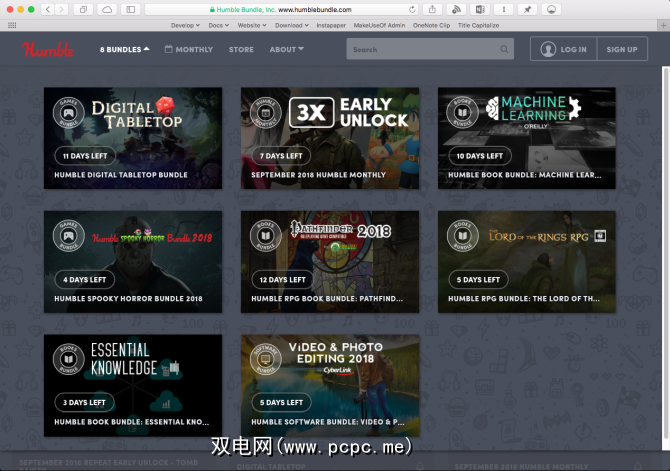Click the software bundle badge on Video & Photo Editing
This screenshot has height=471, width=670.
[265, 359]
